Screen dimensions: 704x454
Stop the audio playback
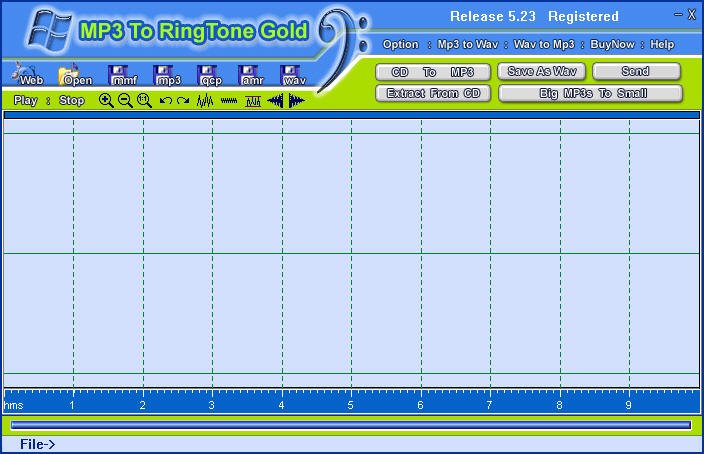(x=72, y=100)
